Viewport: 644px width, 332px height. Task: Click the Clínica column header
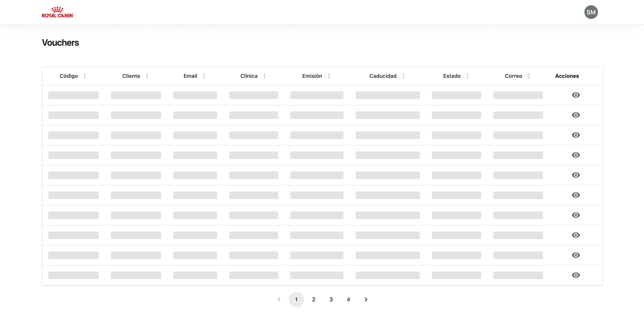(249, 76)
